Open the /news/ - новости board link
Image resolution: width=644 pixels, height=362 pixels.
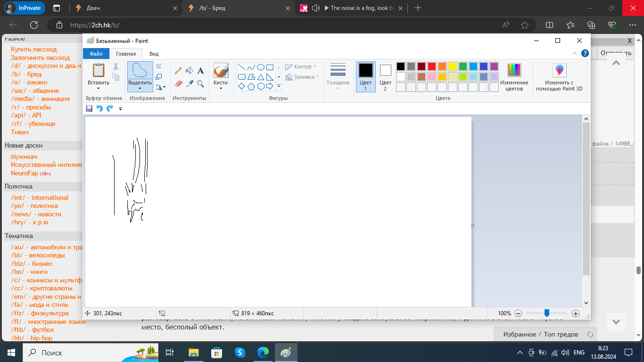[x=36, y=214]
